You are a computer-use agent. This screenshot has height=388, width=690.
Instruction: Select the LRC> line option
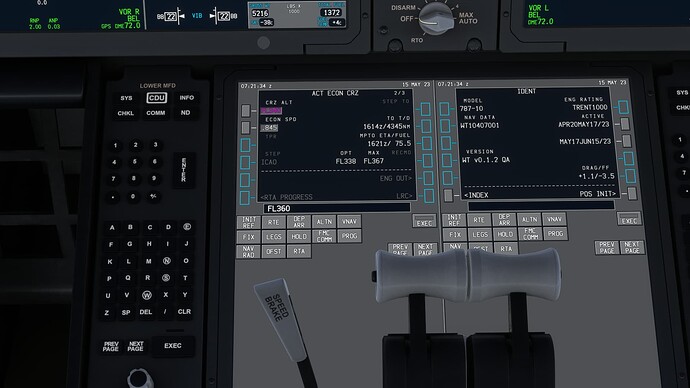(404, 196)
